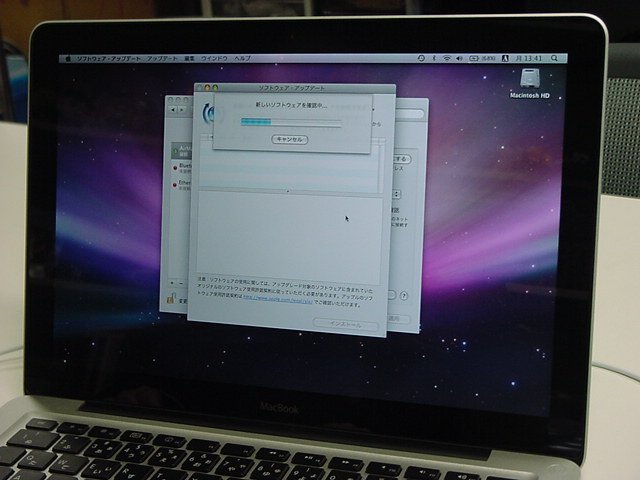Click the AirMac on/off button in Network window
640x480 pixels.
pyautogui.click(x=402, y=159)
